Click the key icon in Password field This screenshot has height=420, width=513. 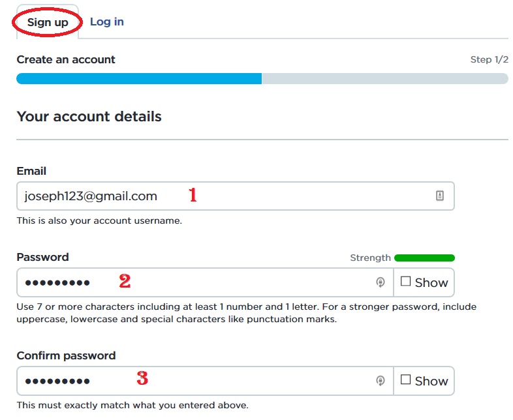(381, 282)
